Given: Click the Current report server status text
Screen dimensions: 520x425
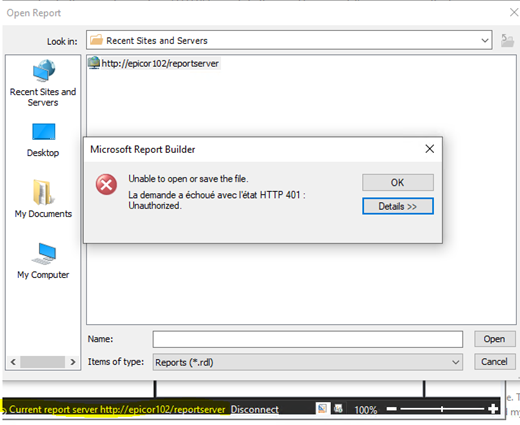Looking at the screenshot, I should 117,409.
